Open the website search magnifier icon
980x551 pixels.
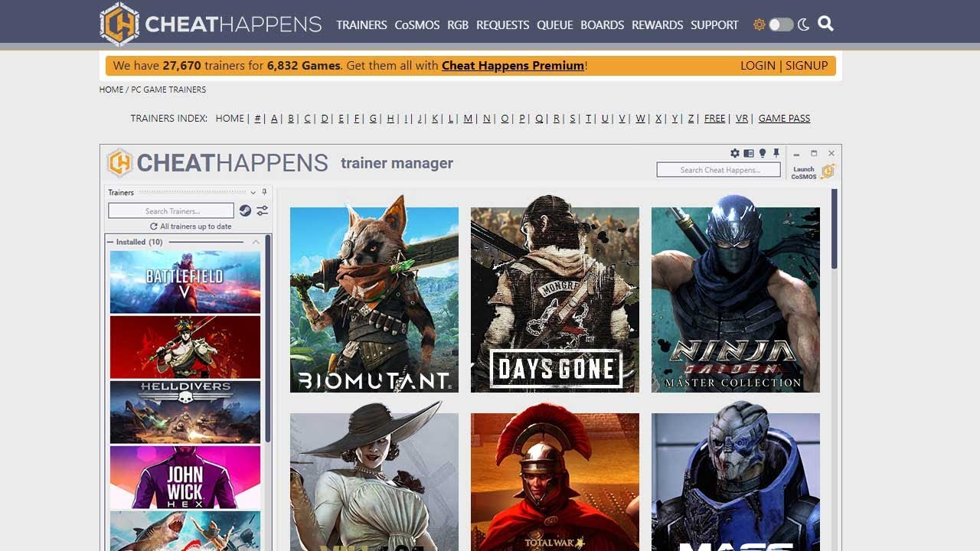tap(825, 24)
